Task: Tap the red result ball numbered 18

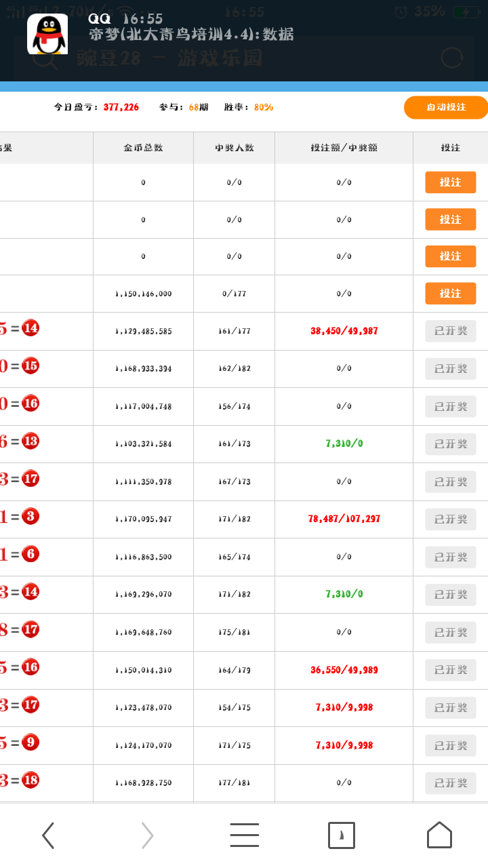Action: pos(30,780)
